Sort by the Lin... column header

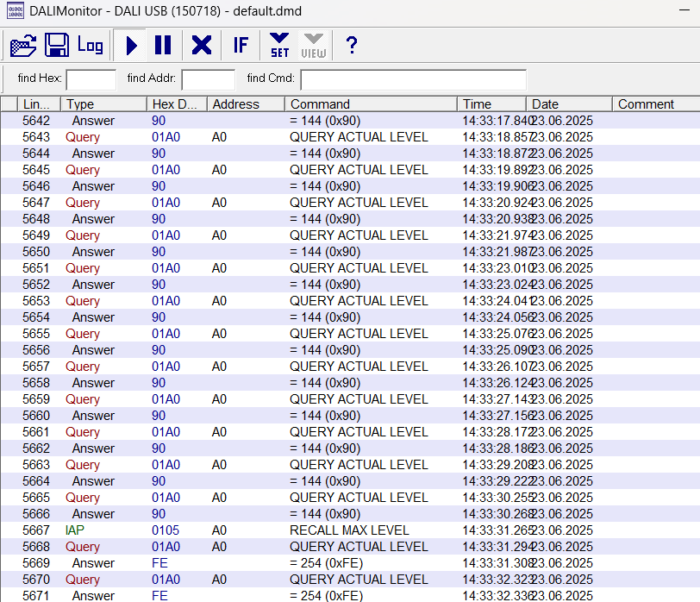point(39,104)
